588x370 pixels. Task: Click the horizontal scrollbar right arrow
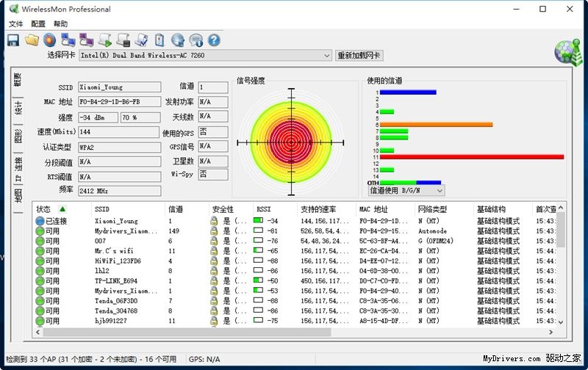(x=551, y=332)
